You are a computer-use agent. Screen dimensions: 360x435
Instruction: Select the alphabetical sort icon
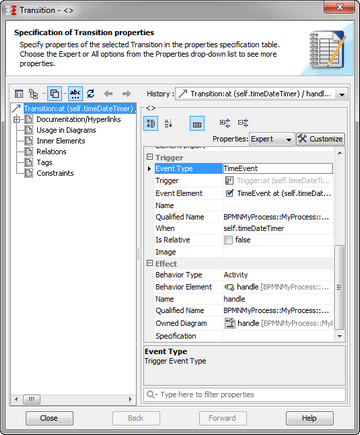[168, 124]
